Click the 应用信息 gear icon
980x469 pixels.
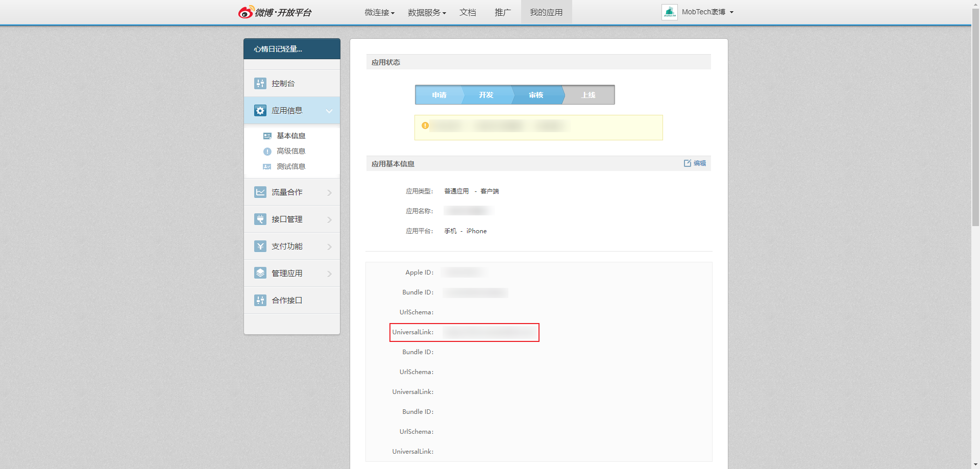click(260, 110)
